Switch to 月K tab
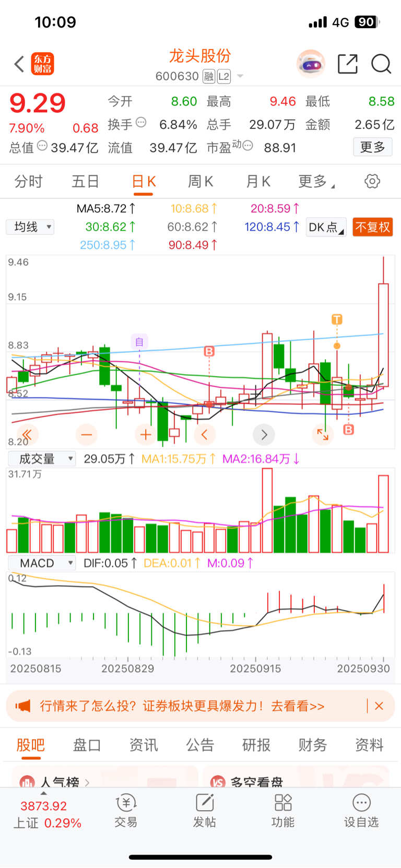The width and height of the screenshot is (401, 868). tap(258, 182)
